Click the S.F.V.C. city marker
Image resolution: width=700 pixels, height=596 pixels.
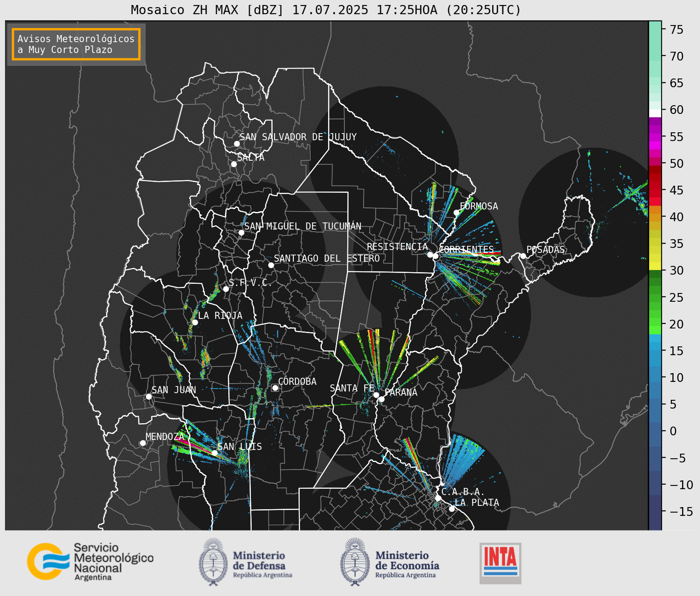(x=226, y=289)
